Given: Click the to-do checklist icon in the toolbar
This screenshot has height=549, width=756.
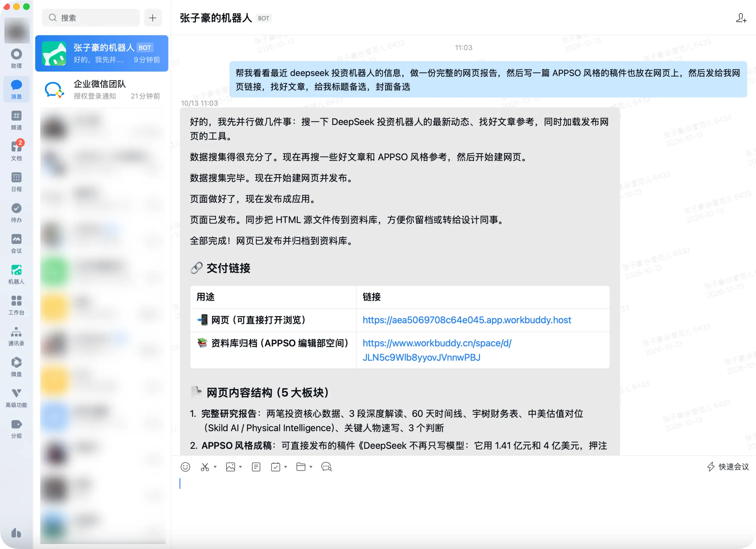Looking at the screenshot, I should pyautogui.click(x=276, y=467).
